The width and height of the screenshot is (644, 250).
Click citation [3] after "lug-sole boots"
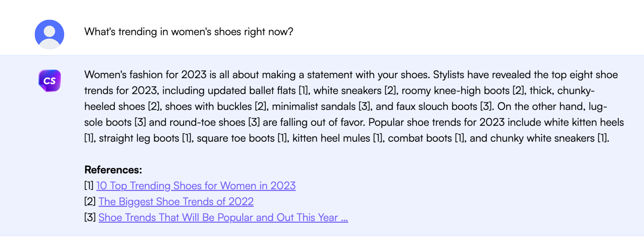pos(140,122)
